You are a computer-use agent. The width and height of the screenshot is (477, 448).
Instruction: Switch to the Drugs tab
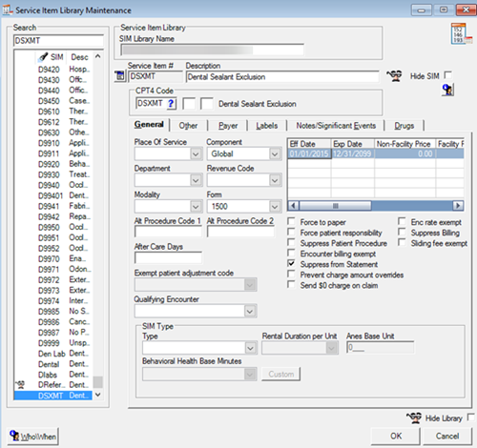tap(404, 126)
